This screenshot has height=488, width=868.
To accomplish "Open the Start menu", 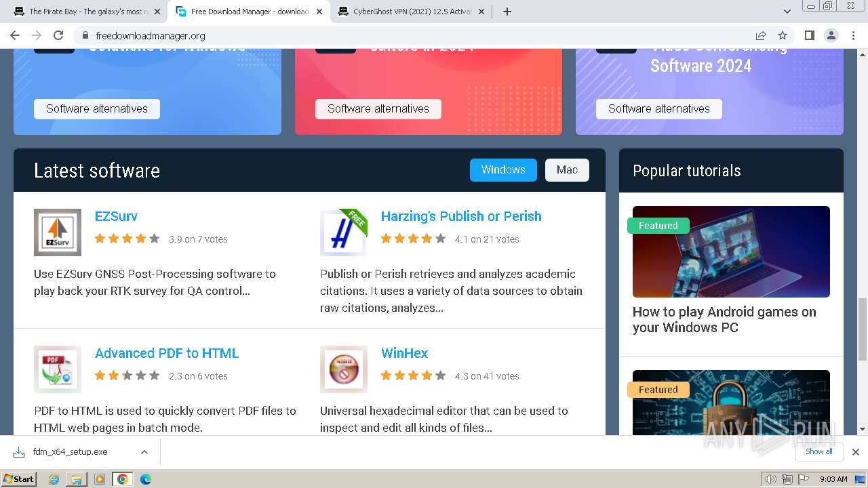I will (19, 479).
